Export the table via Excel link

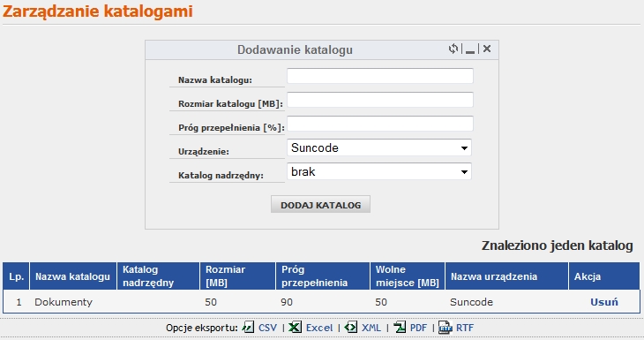(319, 328)
